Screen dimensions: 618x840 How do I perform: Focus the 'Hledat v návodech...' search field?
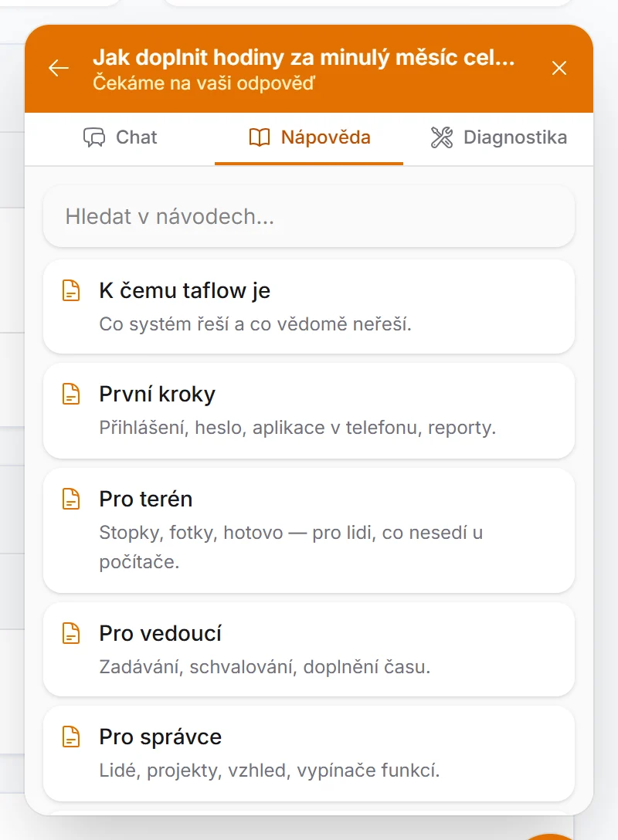(309, 216)
